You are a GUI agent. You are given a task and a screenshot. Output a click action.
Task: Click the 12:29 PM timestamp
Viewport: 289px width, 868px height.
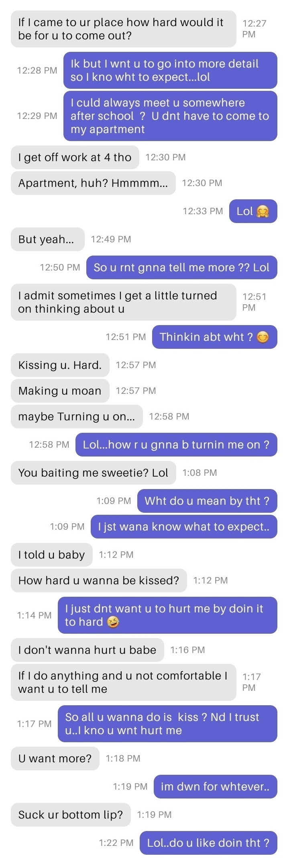click(37, 116)
